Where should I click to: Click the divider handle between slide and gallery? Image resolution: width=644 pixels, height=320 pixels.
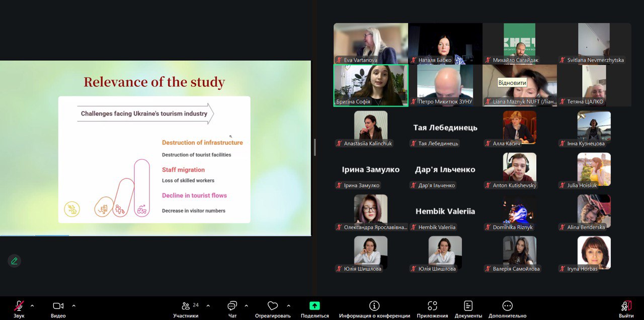point(315,147)
